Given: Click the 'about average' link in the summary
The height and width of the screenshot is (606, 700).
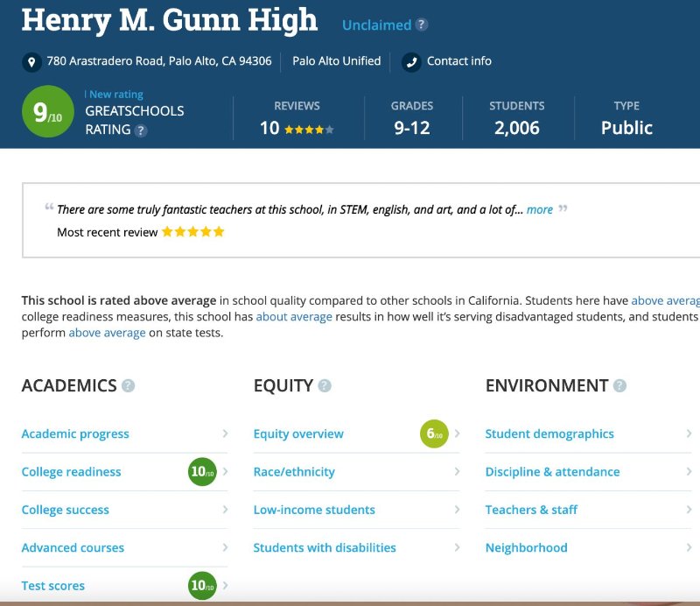Looking at the screenshot, I should click(294, 317).
